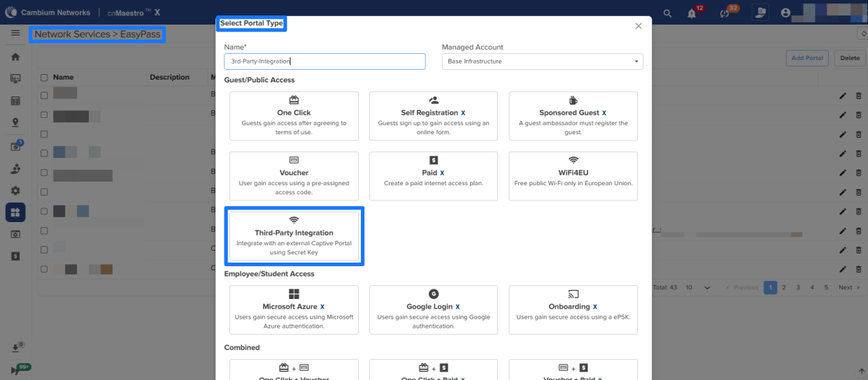This screenshot has height=380, width=868.
Task: Open the Home icon in sidebar
Action: 15,57
